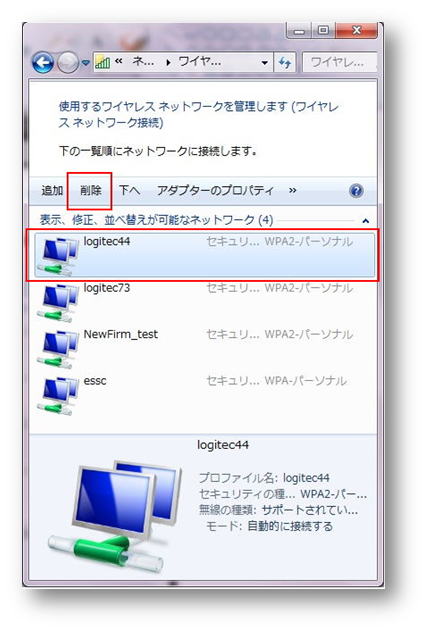This screenshot has height=631, width=427.
Task: Click the signal bars icon in address bar
Action: (x=103, y=62)
